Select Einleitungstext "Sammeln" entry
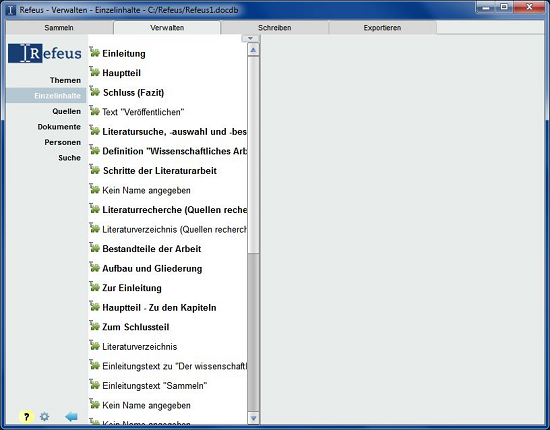 (155, 386)
